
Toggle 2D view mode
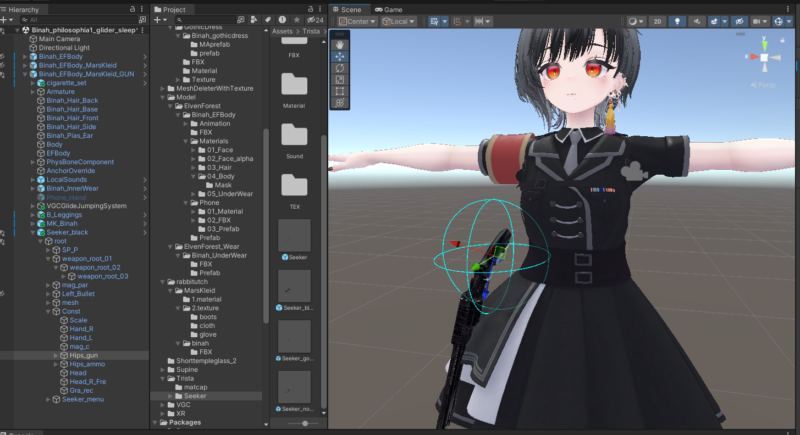pos(658,21)
